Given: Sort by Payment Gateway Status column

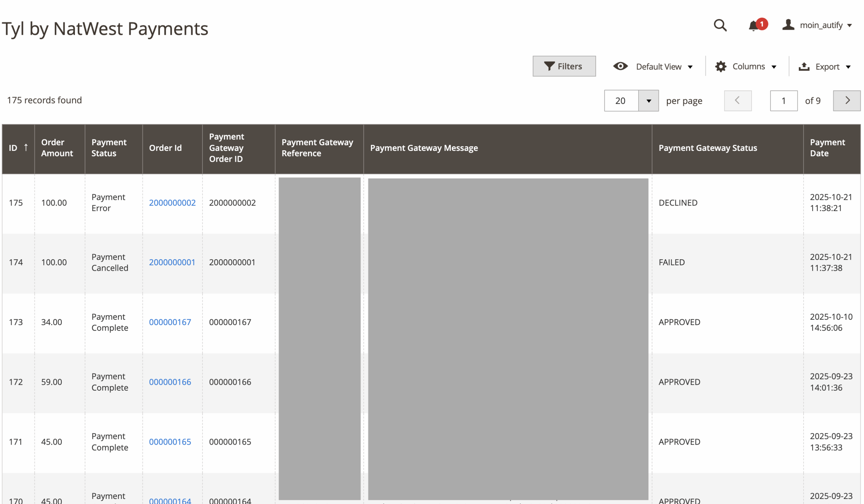Looking at the screenshot, I should point(708,148).
